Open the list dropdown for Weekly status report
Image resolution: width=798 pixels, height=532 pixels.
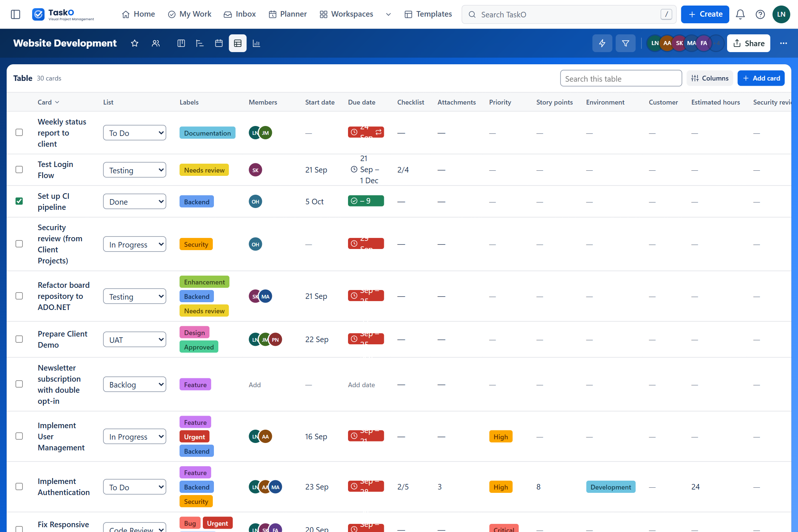pos(134,133)
